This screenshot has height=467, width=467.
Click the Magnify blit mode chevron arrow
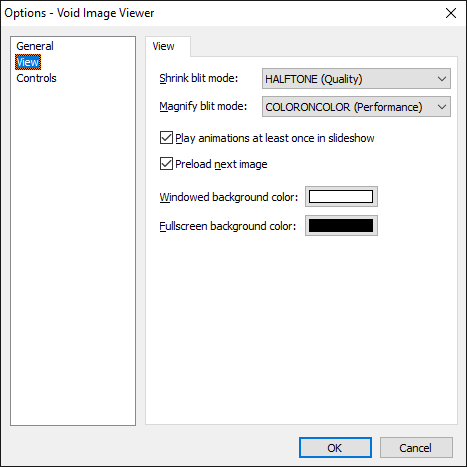(442, 107)
